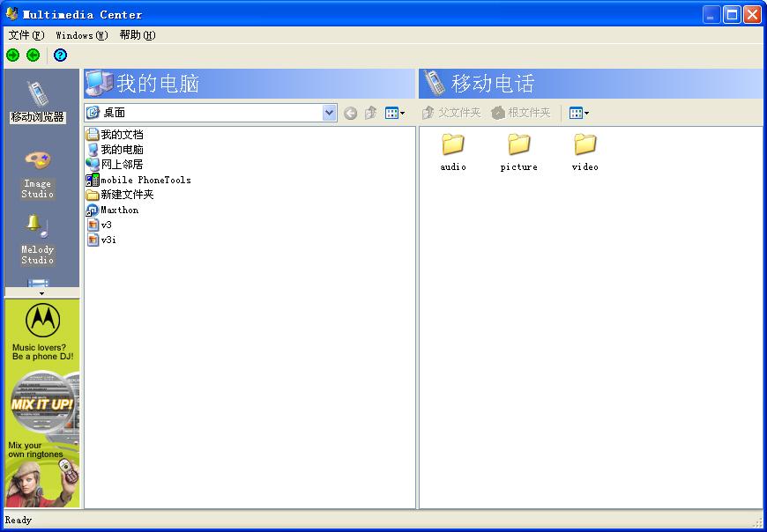Click the second green arrow toolbar icon
This screenshot has height=532, width=767.
(33, 55)
